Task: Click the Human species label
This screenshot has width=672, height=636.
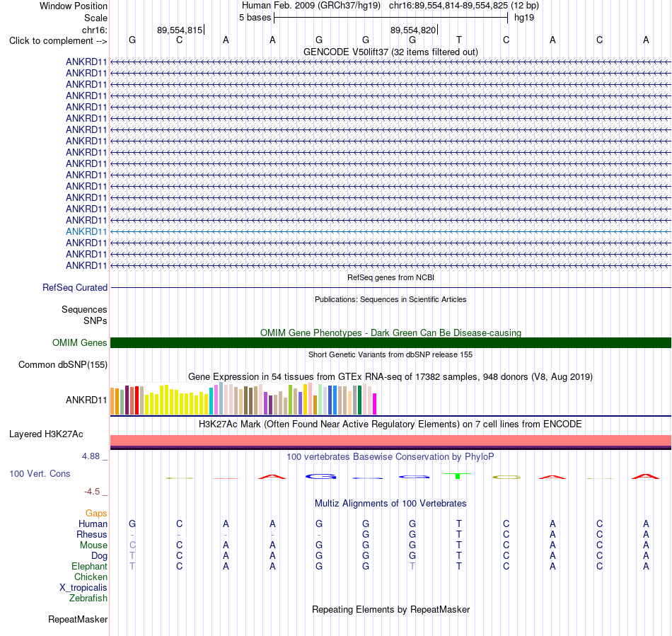Action: [x=93, y=524]
